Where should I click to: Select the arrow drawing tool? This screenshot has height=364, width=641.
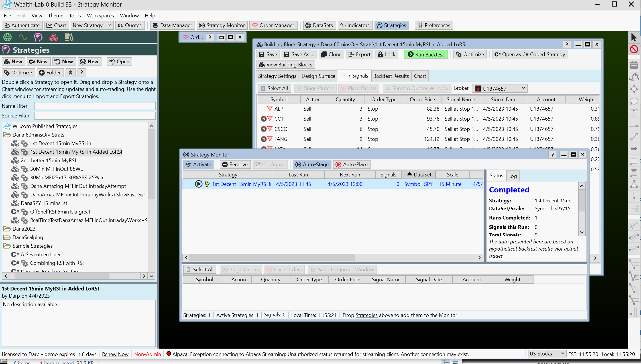pos(634,149)
